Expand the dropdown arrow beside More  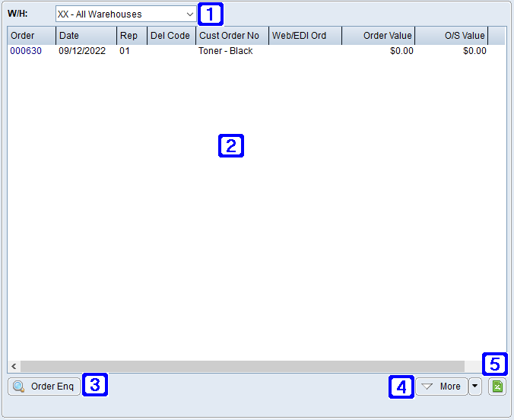[x=475, y=387]
